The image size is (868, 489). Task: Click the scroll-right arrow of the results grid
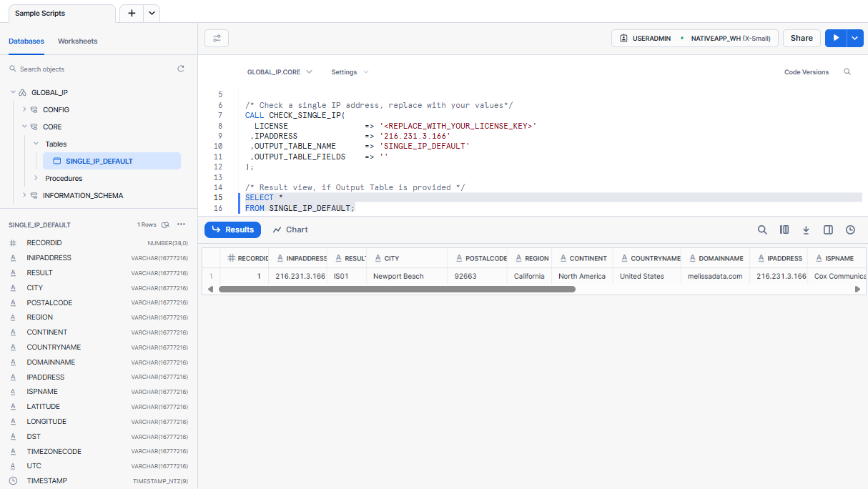858,290
